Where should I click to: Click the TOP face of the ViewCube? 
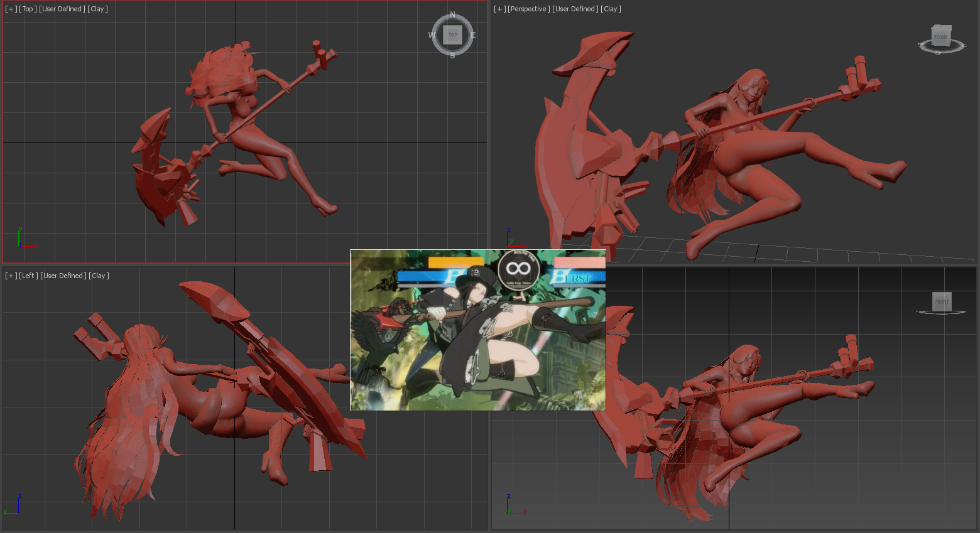tap(452, 35)
